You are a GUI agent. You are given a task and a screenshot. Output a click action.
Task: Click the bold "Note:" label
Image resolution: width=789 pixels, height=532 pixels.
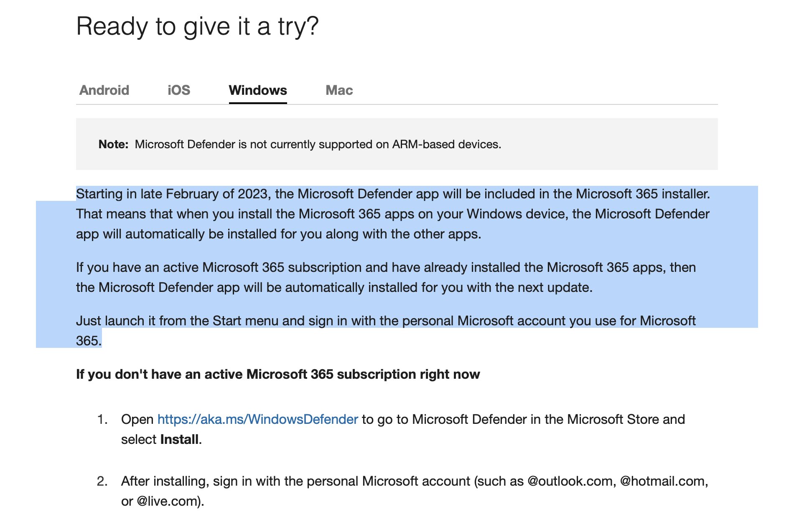click(x=113, y=144)
